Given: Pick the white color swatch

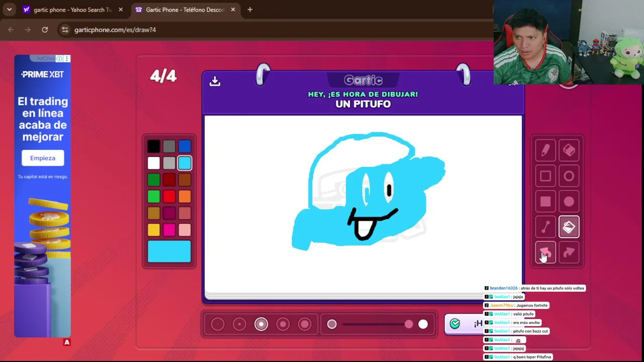Looking at the screenshot, I should tap(154, 163).
